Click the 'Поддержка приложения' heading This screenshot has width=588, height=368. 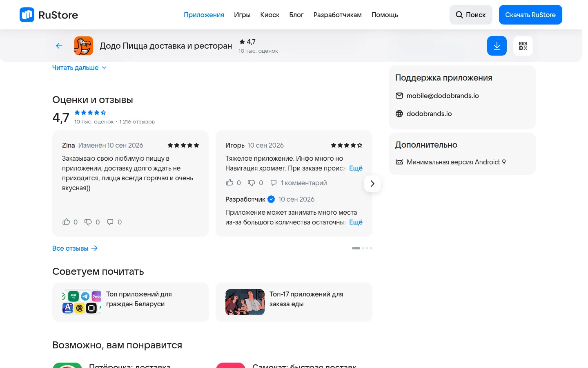[443, 78]
